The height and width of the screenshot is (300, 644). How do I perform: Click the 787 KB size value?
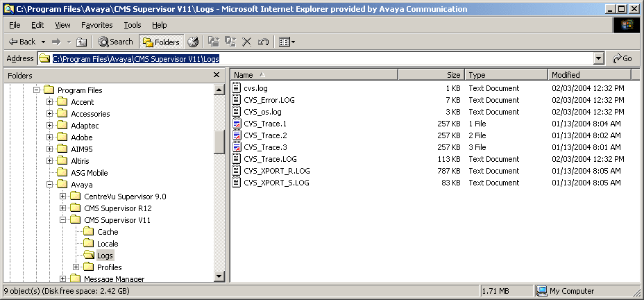448,171
